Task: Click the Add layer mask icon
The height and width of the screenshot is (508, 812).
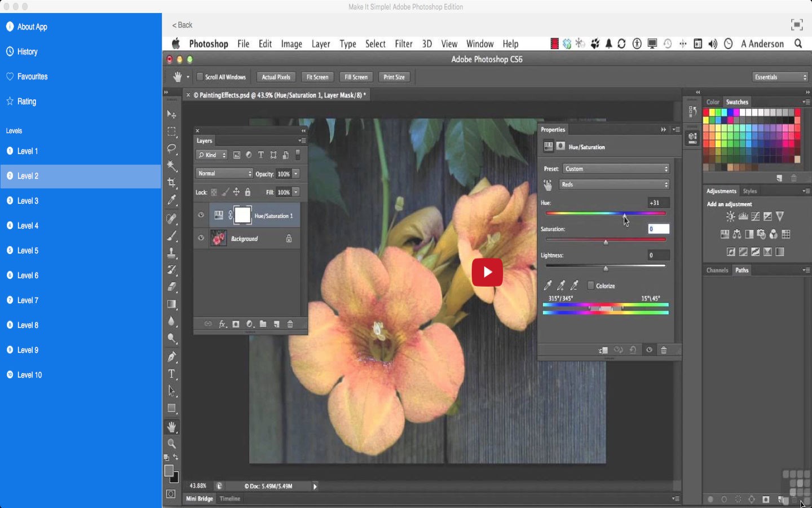Action: tap(236, 324)
